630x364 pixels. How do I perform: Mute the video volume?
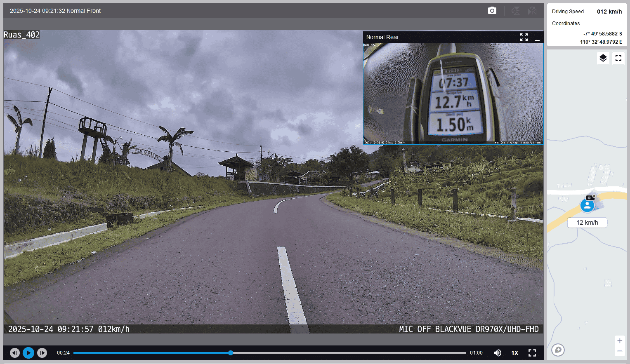[498, 353]
